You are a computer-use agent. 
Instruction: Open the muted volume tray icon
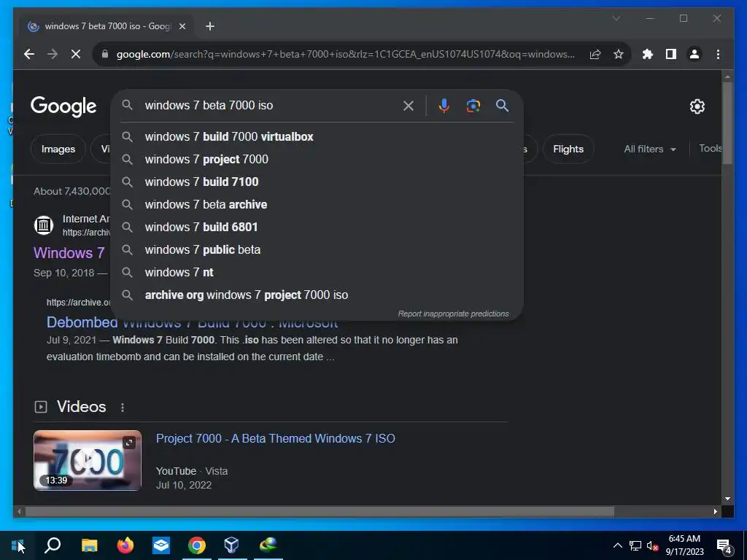pyautogui.click(x=652, y=545)
